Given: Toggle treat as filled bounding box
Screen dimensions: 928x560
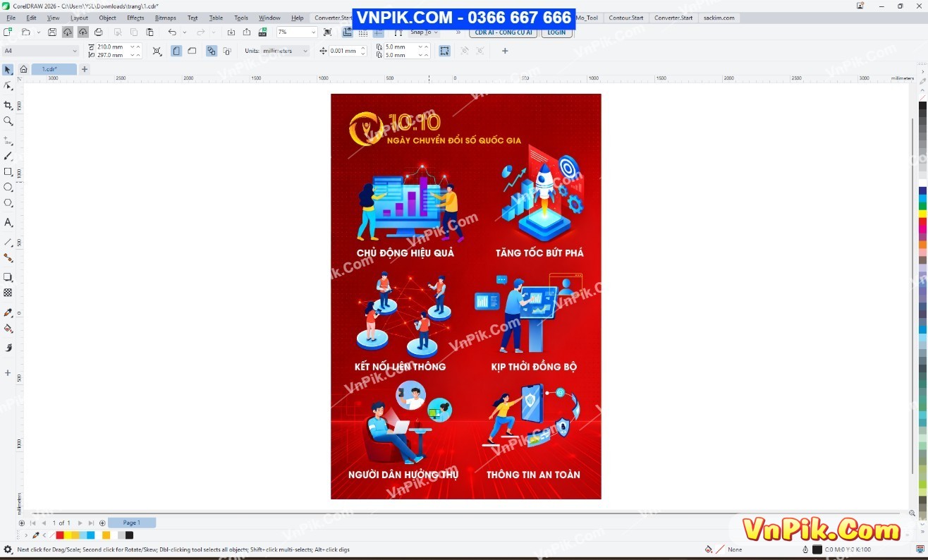Looking at the screenshot, I should click(444, 51).
